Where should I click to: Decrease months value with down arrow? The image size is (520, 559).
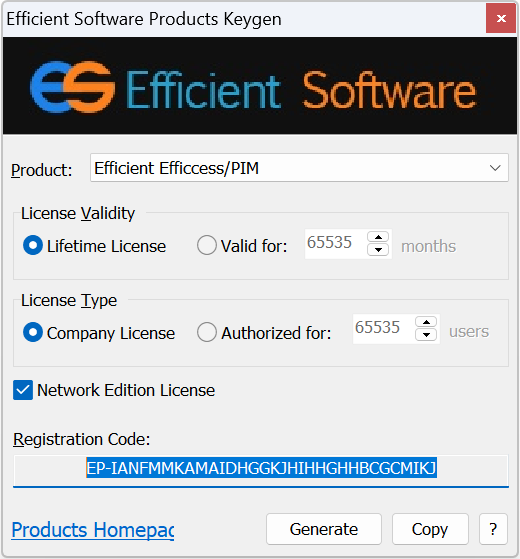point(379,250)
